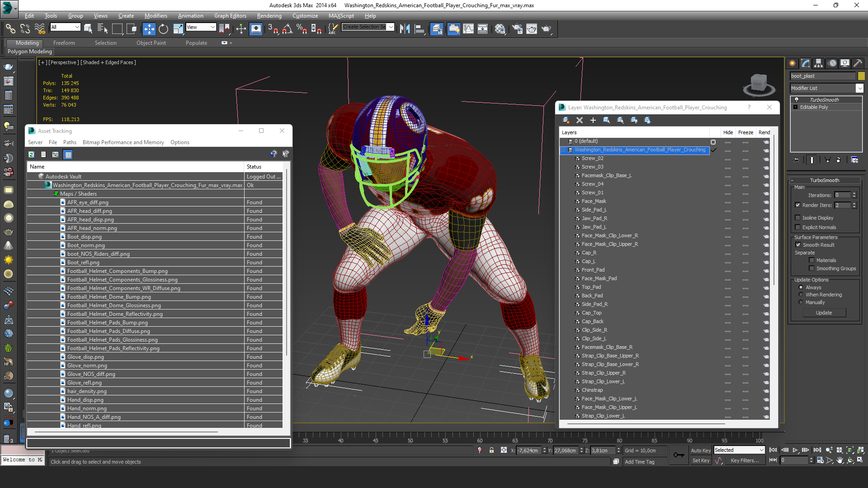Activate Select and Move tool

coord(149,29)
